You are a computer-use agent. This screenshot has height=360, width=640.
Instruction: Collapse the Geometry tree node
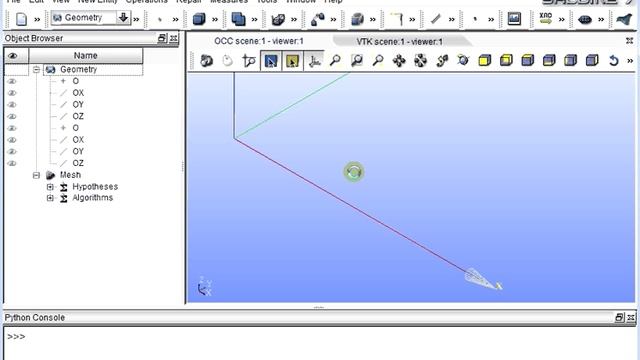tap(36, 70)
